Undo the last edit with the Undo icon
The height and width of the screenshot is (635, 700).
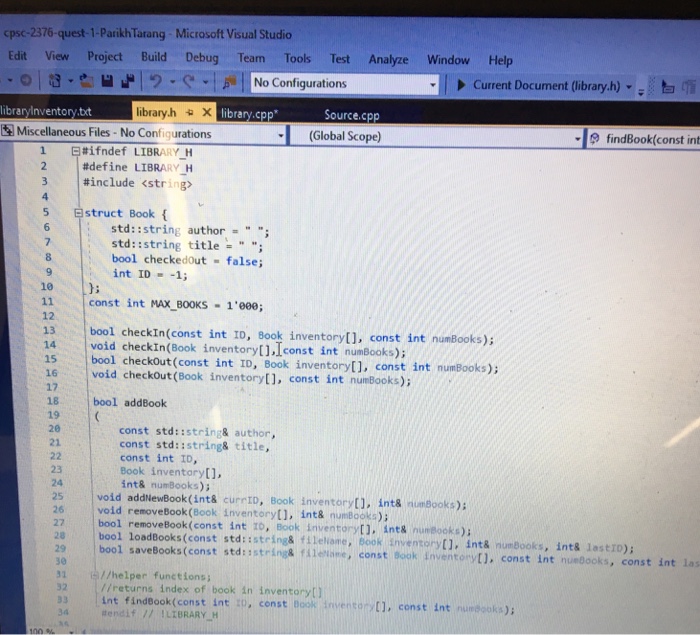[156, 81]
